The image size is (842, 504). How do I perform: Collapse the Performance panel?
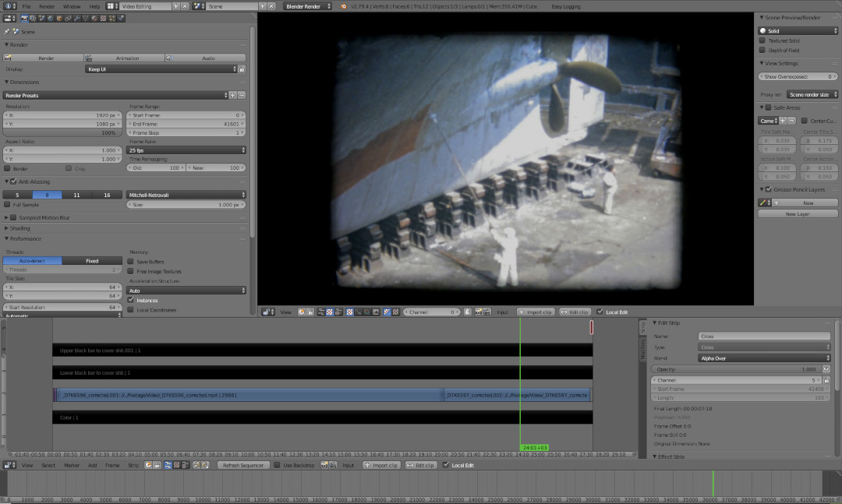tap(23, 239)
